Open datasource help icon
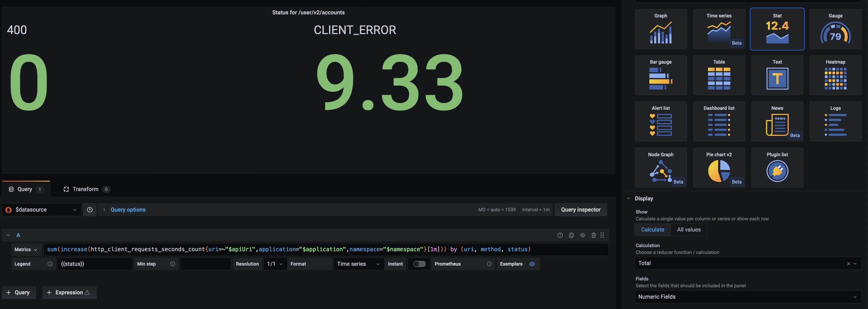Image resolution: width=868 pixels, height=309 pixels. (x=90, y=210)
